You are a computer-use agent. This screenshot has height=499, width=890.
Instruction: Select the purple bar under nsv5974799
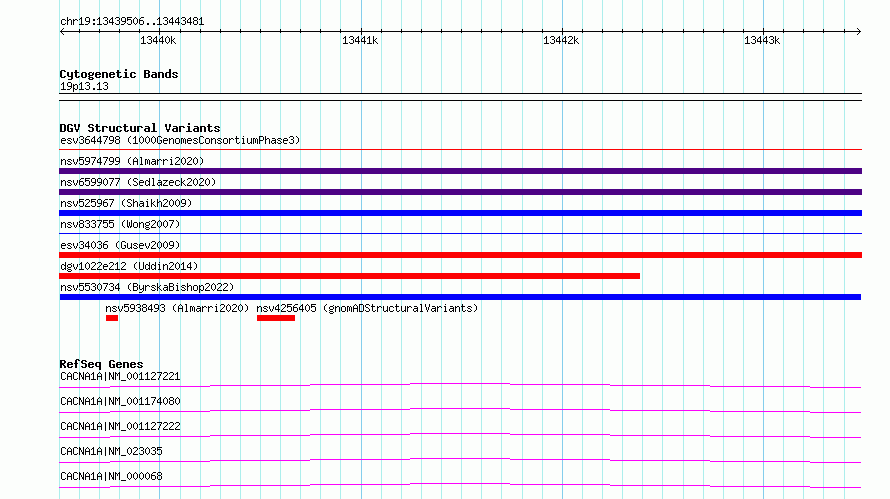(460, 171)
